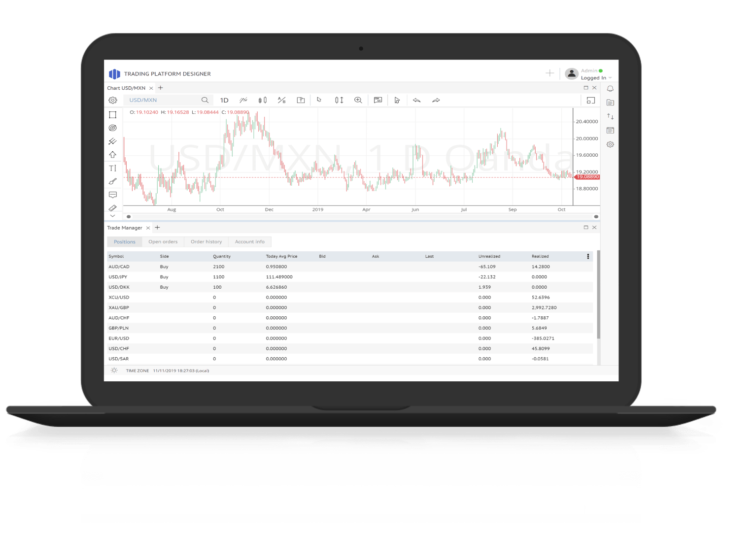This screenshot has width=756, height=539.
Task: Switch to the Order history tab
Action: point(206,242)
